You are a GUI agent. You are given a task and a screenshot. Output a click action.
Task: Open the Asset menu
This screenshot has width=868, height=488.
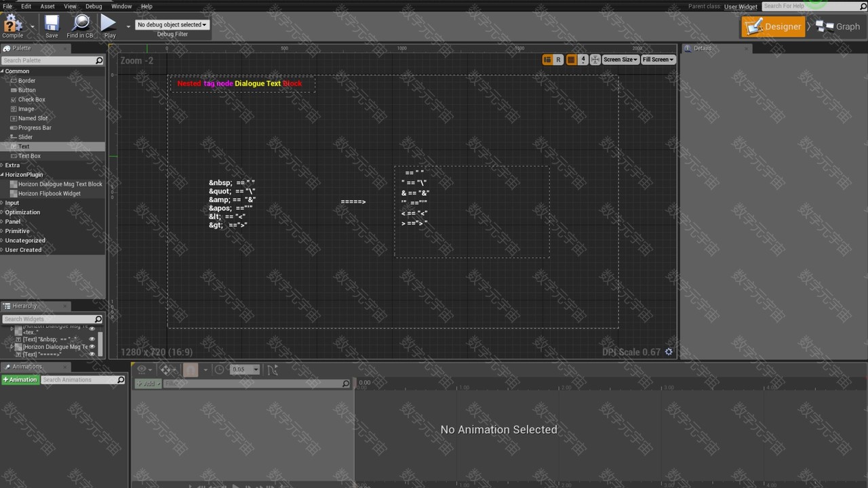coord(47,6)
